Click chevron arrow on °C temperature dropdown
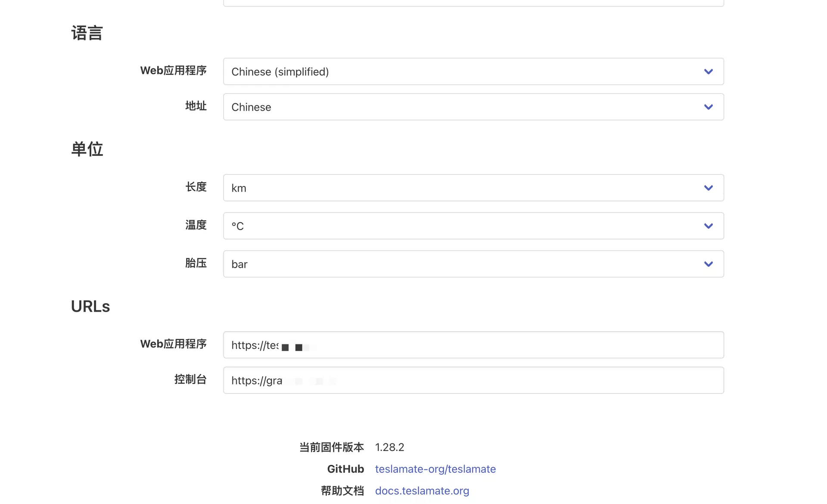The width and height of the screenshot is (827, 504). pyautogui.click(x=708, y=226)
